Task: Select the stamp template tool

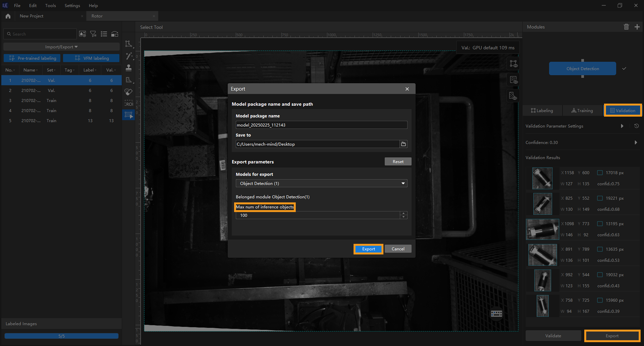Action: [129, 68]
